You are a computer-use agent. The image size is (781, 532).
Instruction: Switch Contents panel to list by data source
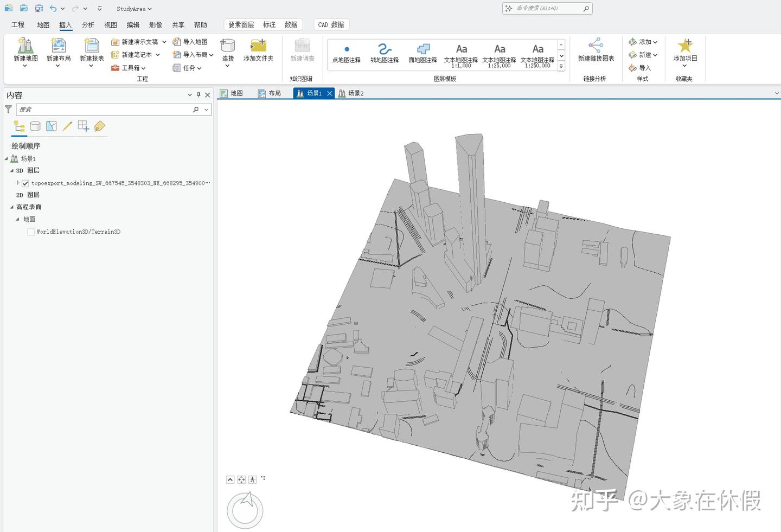click(x=35, y=126)
